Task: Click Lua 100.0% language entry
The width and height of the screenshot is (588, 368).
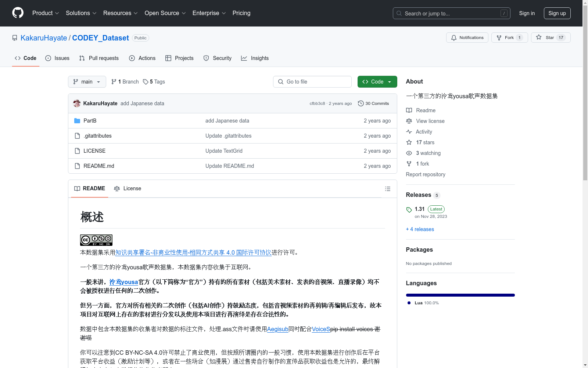Action: [x=423, y=303]
